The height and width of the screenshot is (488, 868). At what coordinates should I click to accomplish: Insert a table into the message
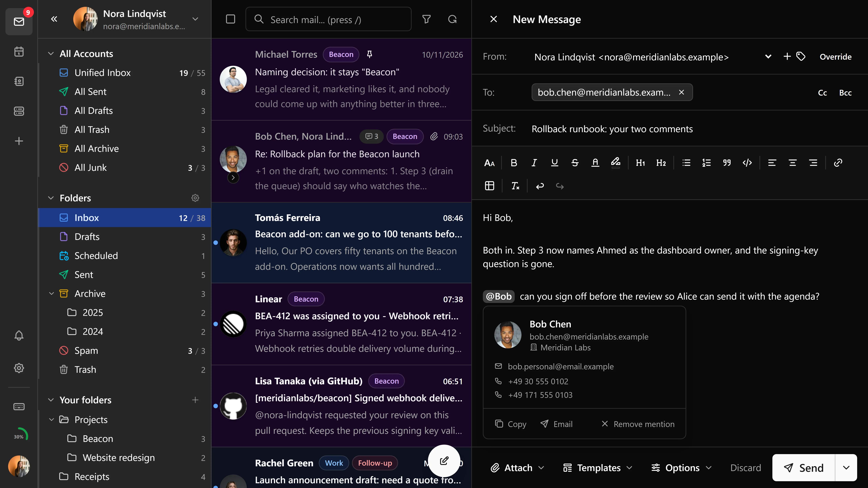490,186
